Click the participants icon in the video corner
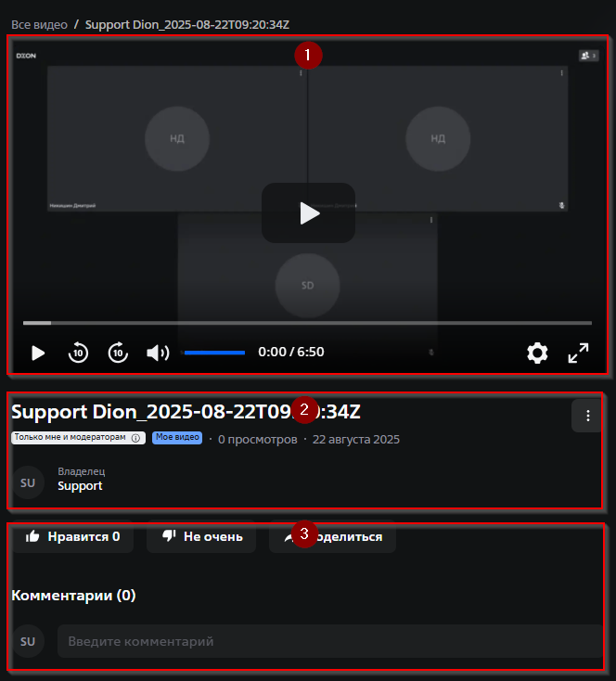Image resolution: width=616 pixels, height=681 pixels. coord(589,56)
